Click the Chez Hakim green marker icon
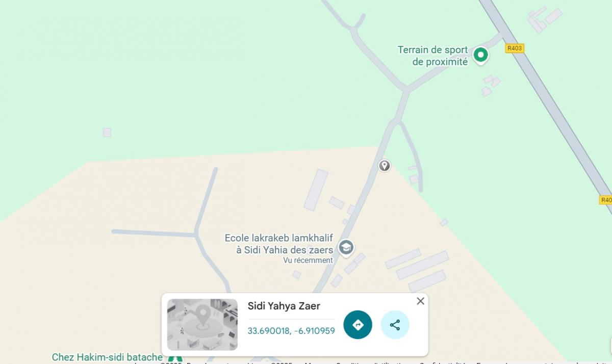 [175, 359]
